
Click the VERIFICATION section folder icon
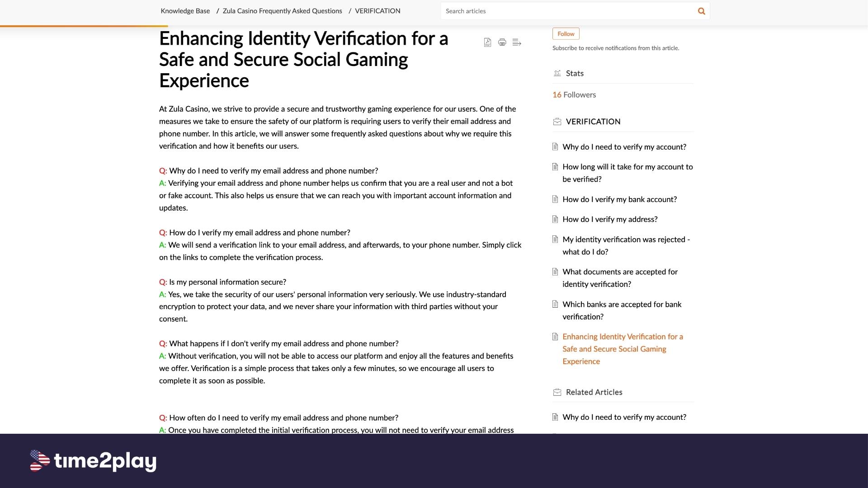557,122
